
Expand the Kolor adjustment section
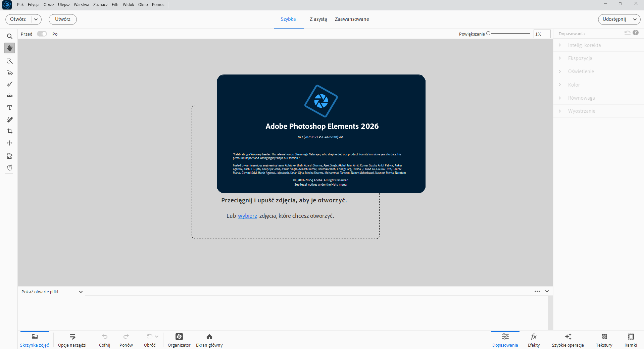(x=574, y=85)
